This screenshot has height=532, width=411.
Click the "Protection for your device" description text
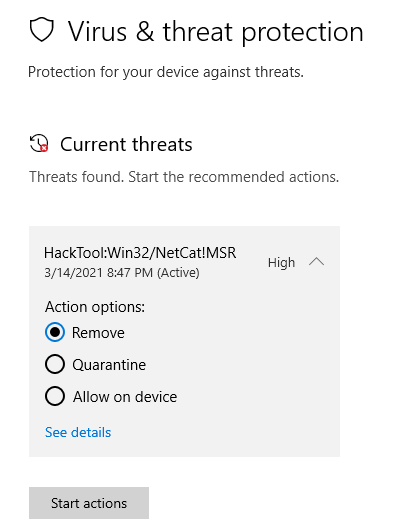coord(166,72)
